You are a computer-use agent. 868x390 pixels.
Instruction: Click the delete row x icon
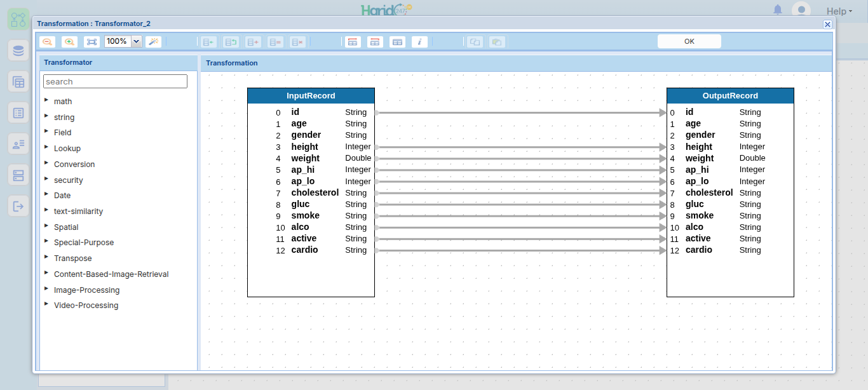click(297, 42)
